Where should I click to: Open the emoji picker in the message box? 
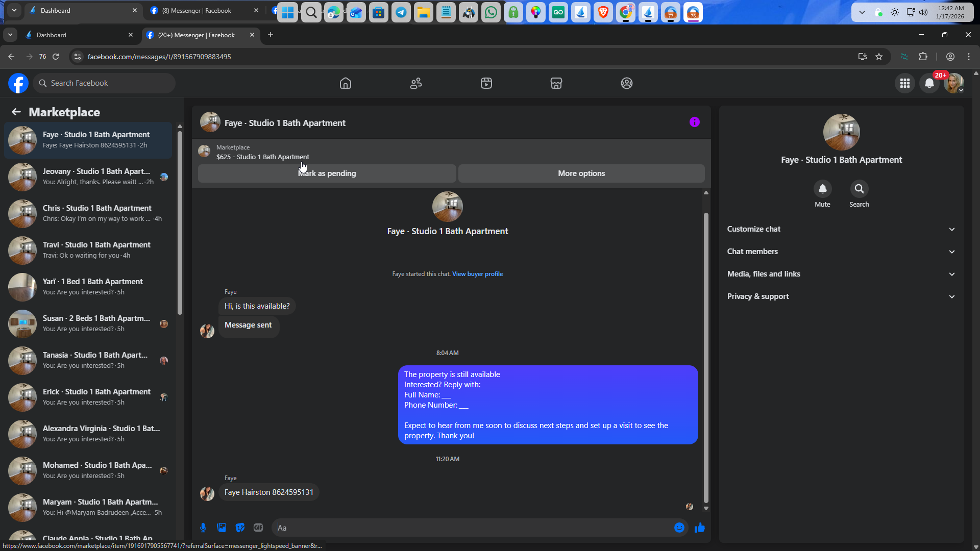(x=679, y=528)
